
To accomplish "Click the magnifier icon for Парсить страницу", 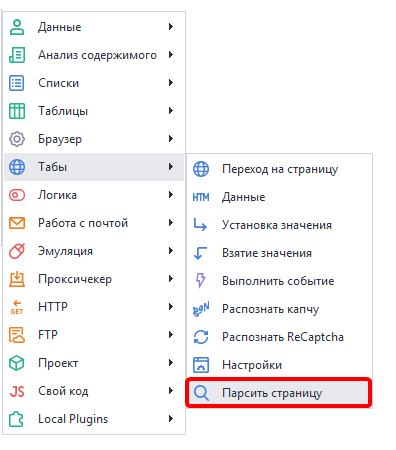I will pos(201,393).
